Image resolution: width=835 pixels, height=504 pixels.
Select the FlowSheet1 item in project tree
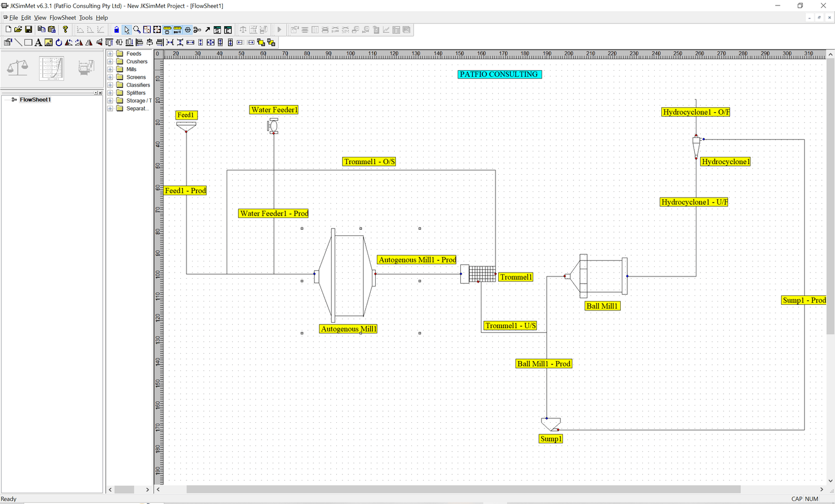click(35, 100)
